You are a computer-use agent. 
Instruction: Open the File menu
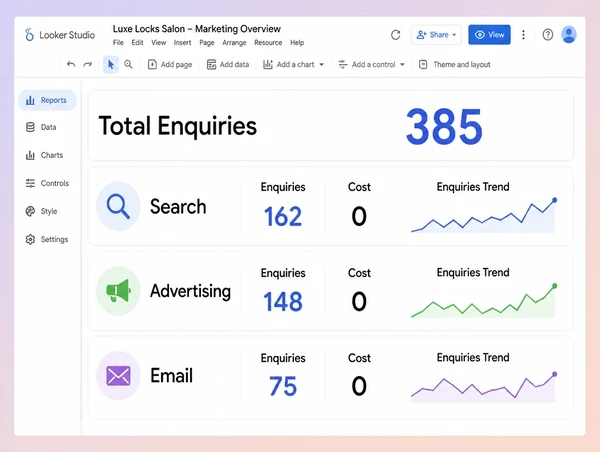pyautogui.click(x=118, y=42)
